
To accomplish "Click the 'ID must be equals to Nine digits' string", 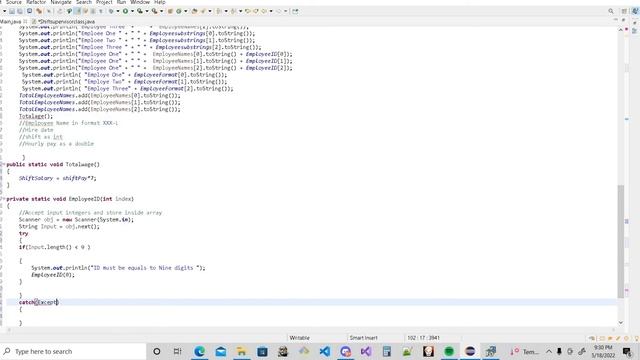I will [x=147, y=268].
